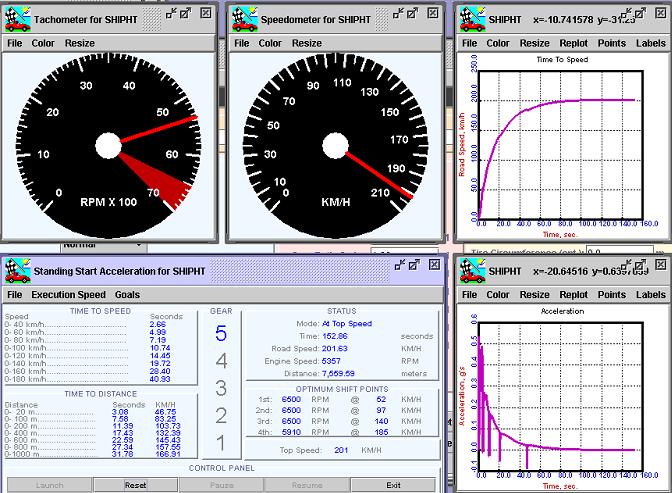This screenshot has height=493, width=672.
Task: Open Color menu in Time To Speed window
Action: tap(498, 43)
